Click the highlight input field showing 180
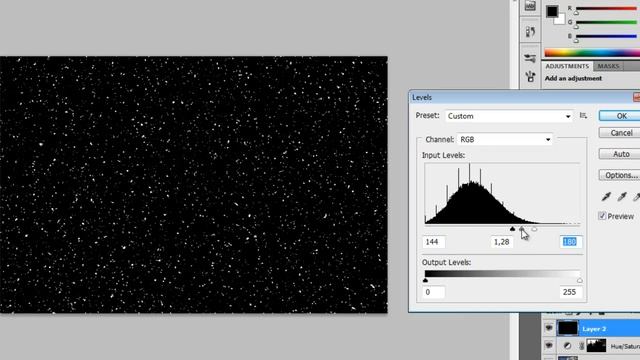 570,242
